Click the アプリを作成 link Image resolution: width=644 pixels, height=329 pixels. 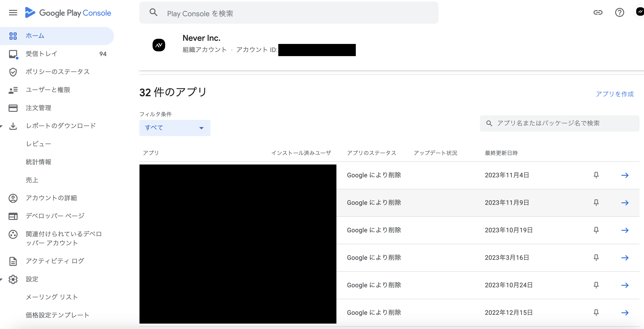click(x=614, y=94)
